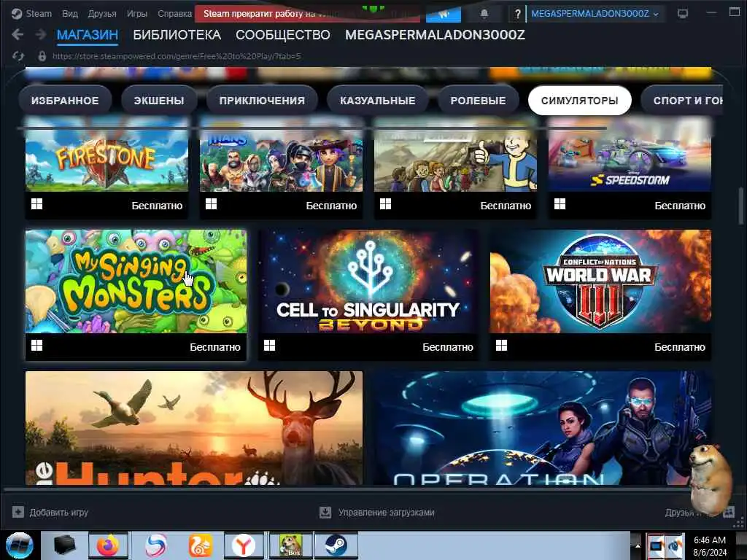Switch to Steam in the taskbar
Screen dimensions: 747x560
tap(336, 545)
